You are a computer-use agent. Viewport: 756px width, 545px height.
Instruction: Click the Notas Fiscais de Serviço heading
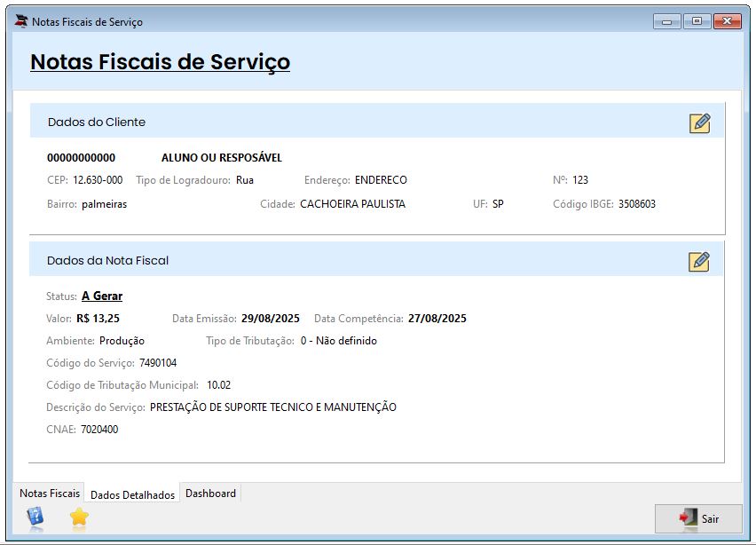click(160, 62)
